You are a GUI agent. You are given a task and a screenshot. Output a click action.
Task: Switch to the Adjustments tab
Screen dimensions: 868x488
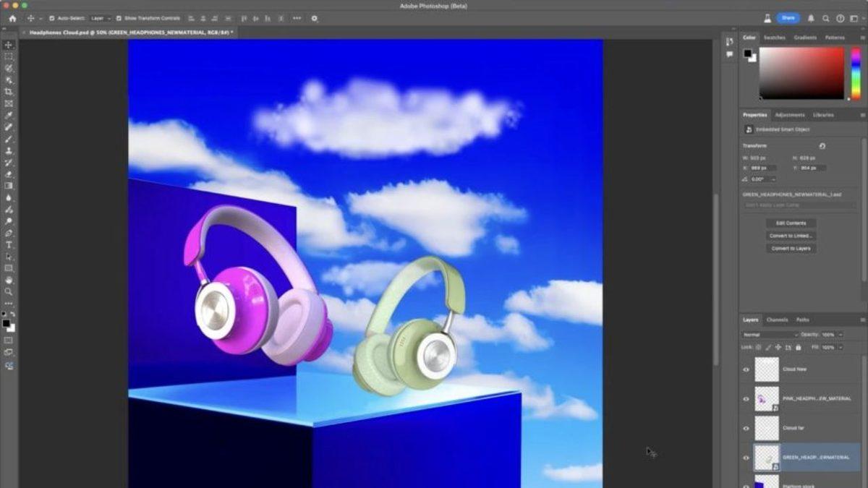pyautogui.click(x=788, y=114)
